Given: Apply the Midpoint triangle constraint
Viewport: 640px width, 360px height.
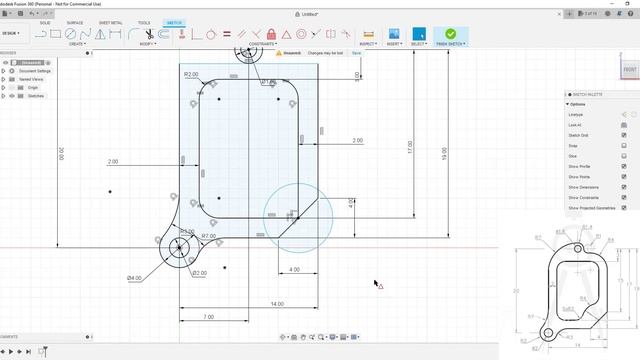Looking at the screenshot, I should click(x=286, y=34).
